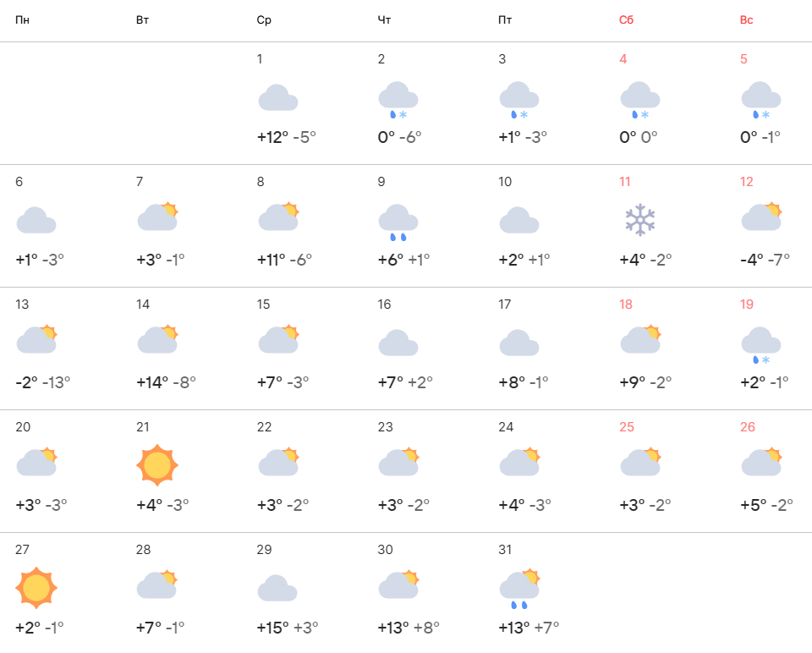Click the rain cloud icon on day 9
The image size is (812, 653).
point(398,222)
